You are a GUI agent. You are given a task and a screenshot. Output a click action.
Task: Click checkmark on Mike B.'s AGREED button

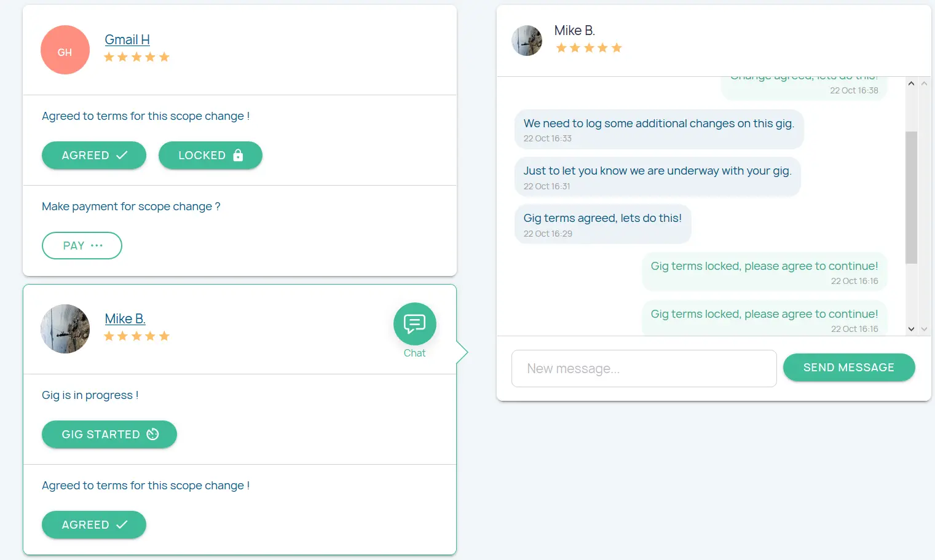(122, 525)
